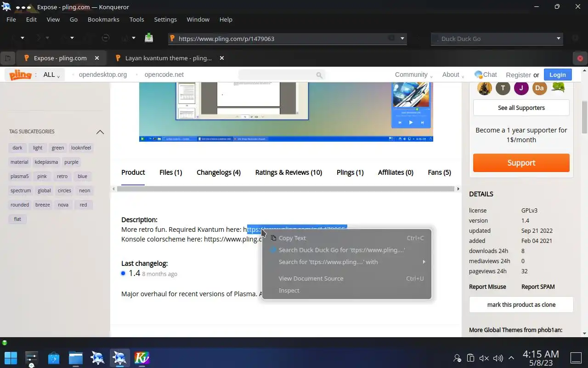
Task: Click the stop loading circle toolbar icon
Action: (105, 38)
